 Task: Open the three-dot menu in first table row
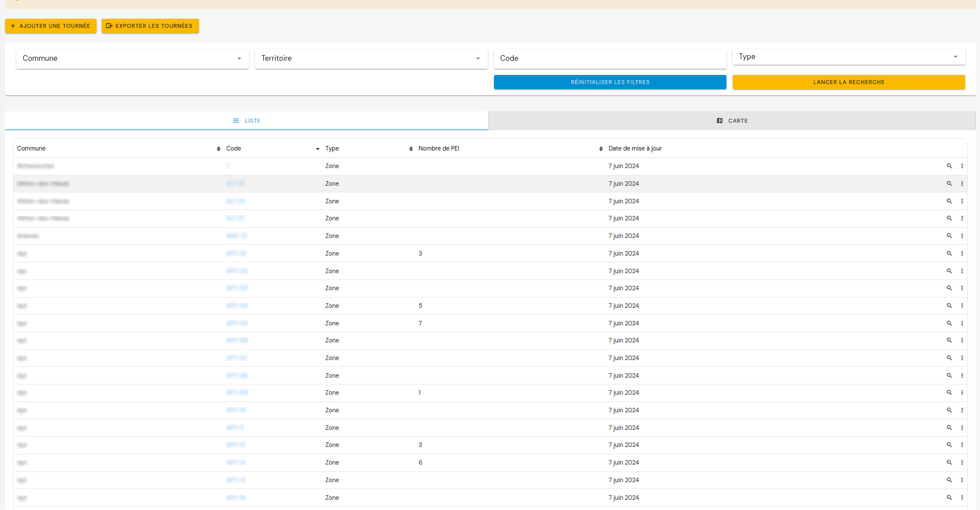pos(962,166)
